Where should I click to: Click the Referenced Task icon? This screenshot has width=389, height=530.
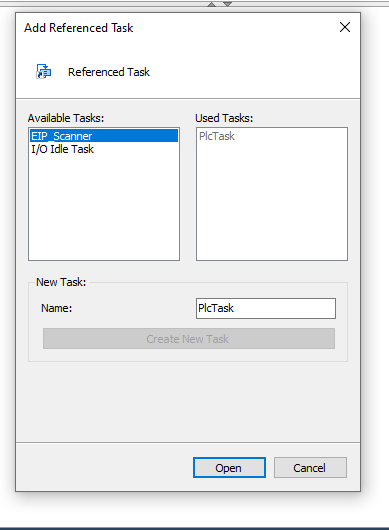click(44, 71)
